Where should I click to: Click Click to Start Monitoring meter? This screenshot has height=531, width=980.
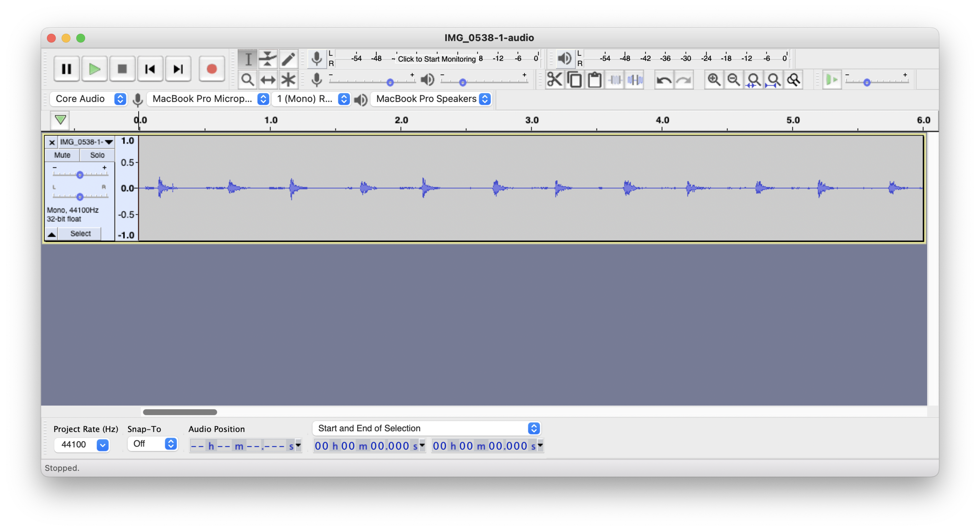tap(436, 59)
